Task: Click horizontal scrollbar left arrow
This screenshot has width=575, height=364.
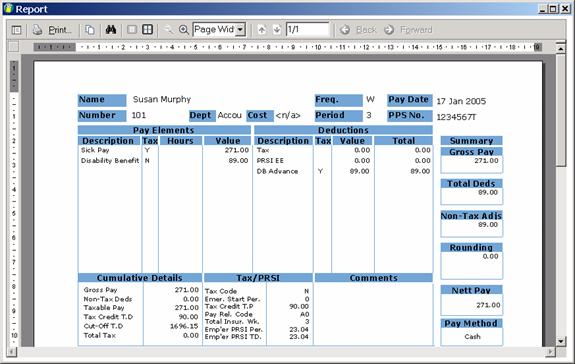Action: [11, 352]
